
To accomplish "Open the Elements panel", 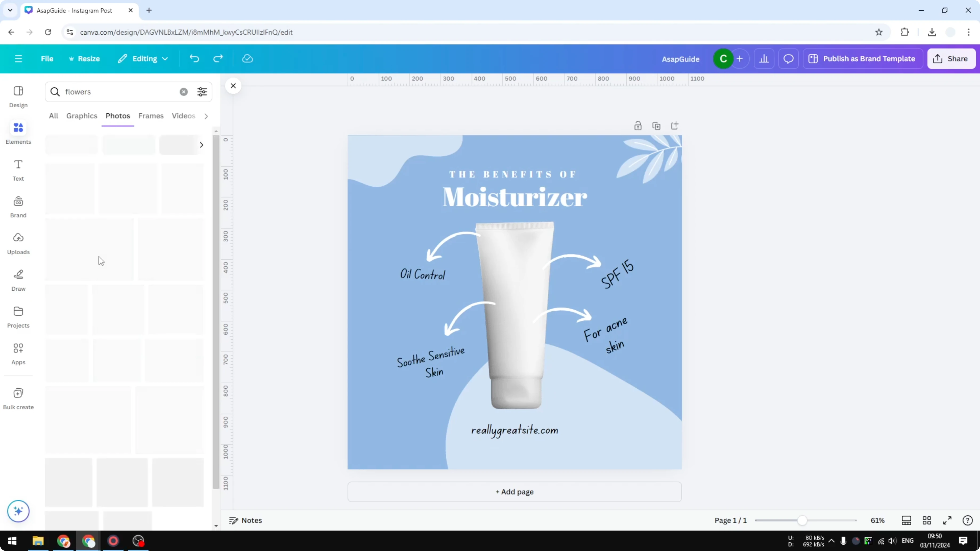I will pyautogui.click(x=18, y=133).
